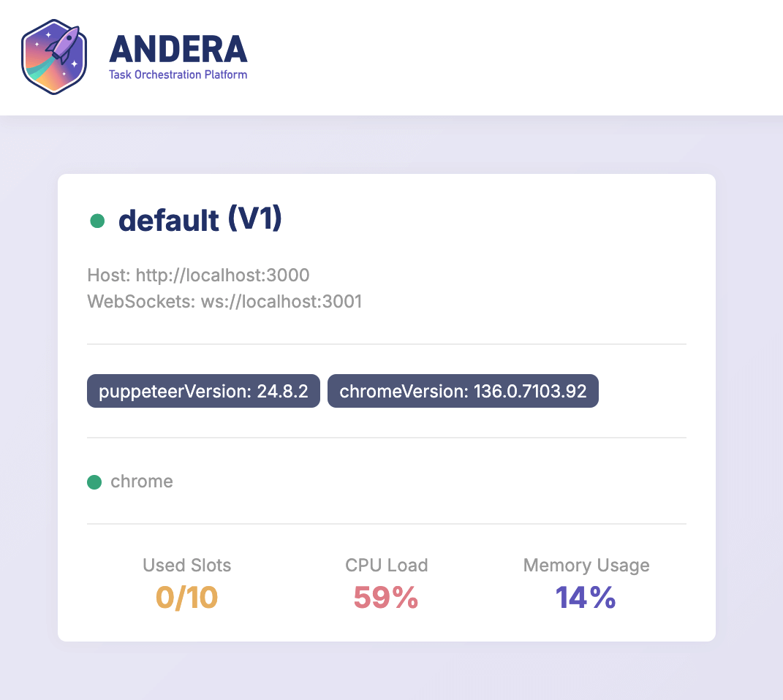Click the ANDERA brand title

(178, 50)
